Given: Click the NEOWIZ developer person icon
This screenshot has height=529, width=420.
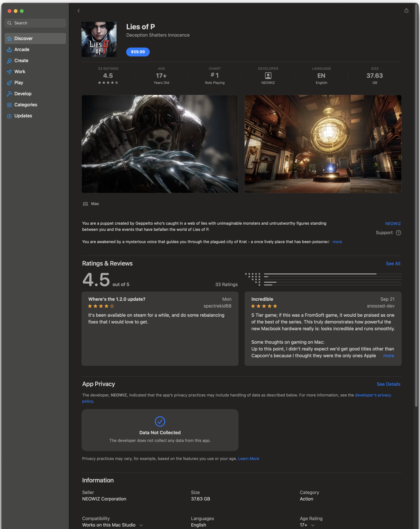Looking at the screenshot, I should point(268,76).
